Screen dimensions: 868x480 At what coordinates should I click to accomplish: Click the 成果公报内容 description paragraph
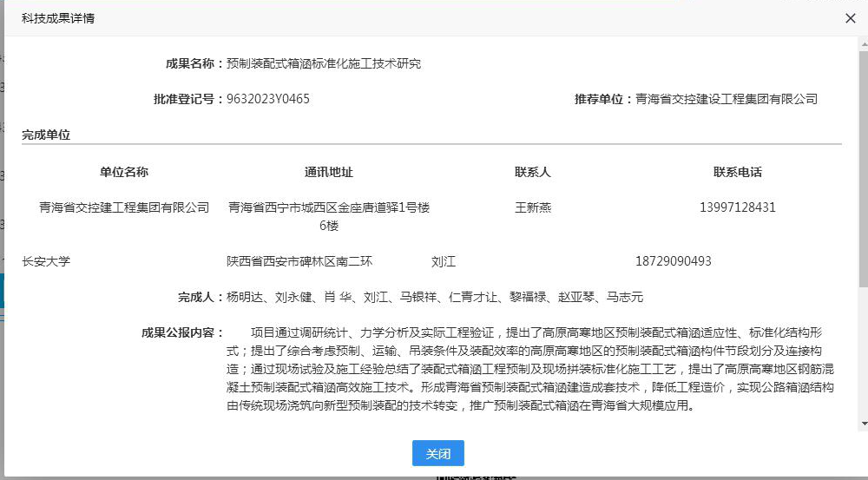click(x=529, y=369)
